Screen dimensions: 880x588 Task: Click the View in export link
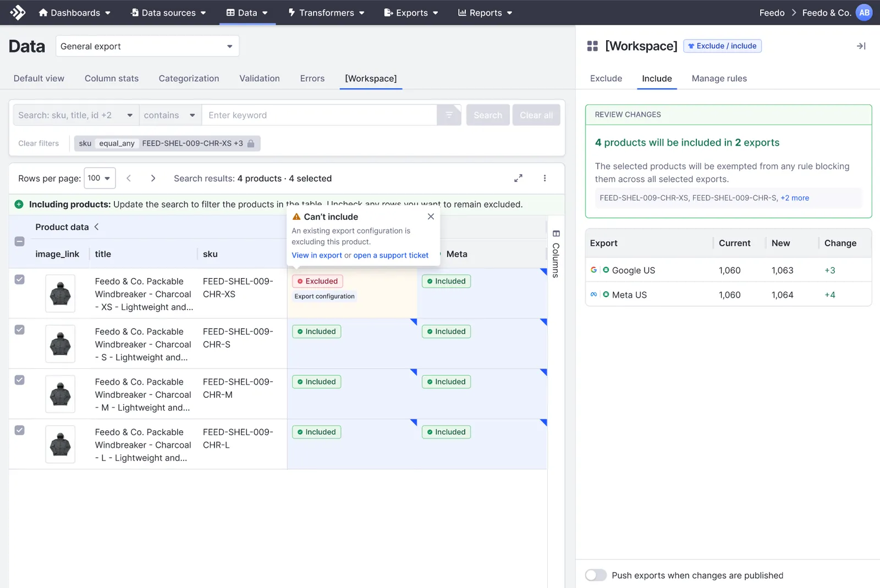317,255
